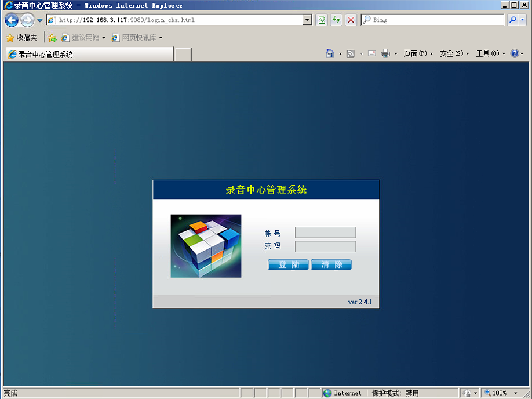Click the 清除 clear button

331,264
